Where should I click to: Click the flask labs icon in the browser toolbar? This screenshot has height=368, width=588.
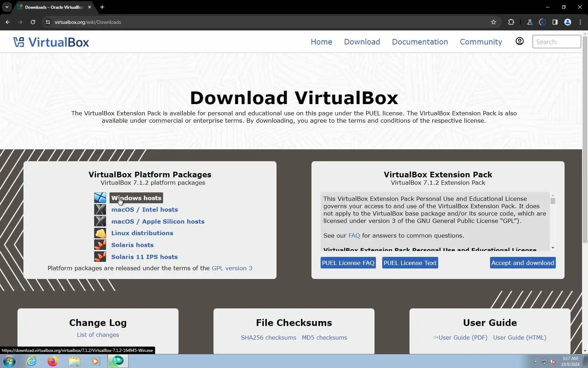point(530,22)
